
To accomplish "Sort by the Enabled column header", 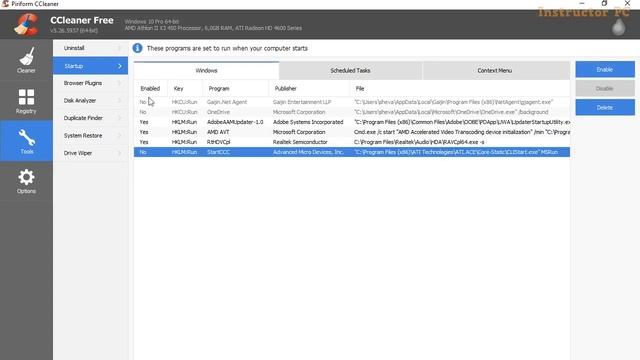I will (x=150, y=89).
